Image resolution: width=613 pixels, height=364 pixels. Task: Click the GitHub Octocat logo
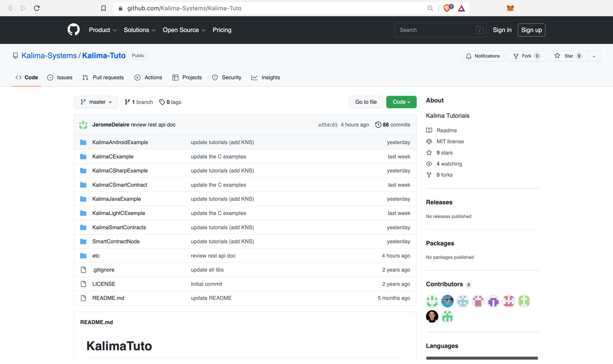tap(74, 30)
